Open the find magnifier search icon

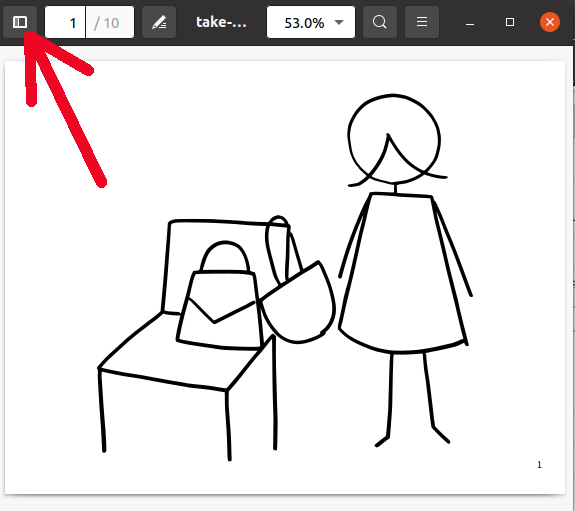[x=380, y=22]
